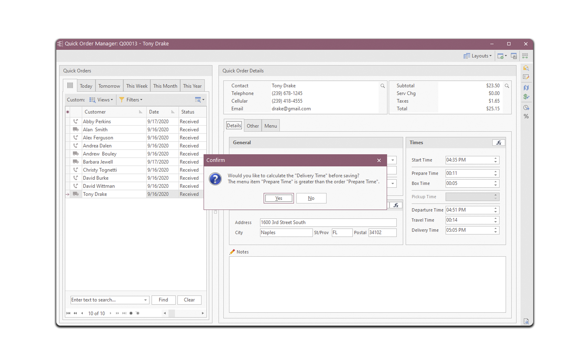Viewport: 588px width, 364px height.
Task: Click the Find button
Action: pyautogui.click(x=163, y=300)
